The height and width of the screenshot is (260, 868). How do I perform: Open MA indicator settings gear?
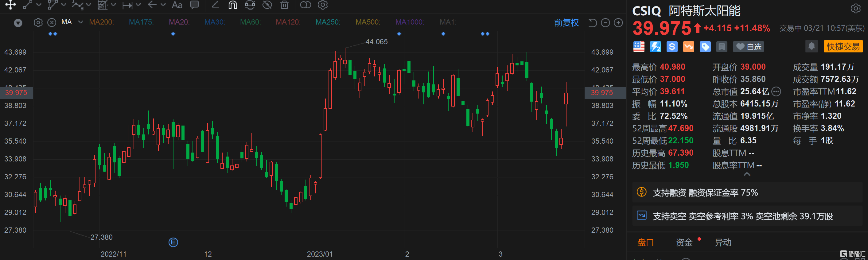click(38, 22)
